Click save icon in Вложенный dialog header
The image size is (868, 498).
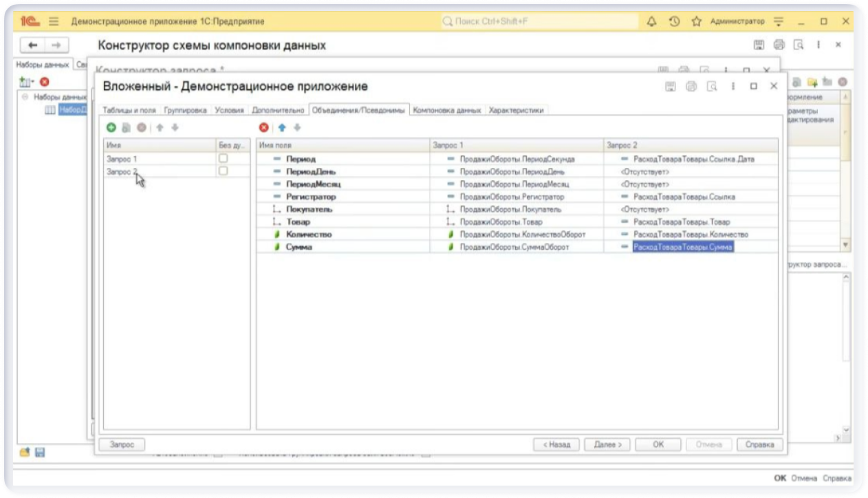671,87
